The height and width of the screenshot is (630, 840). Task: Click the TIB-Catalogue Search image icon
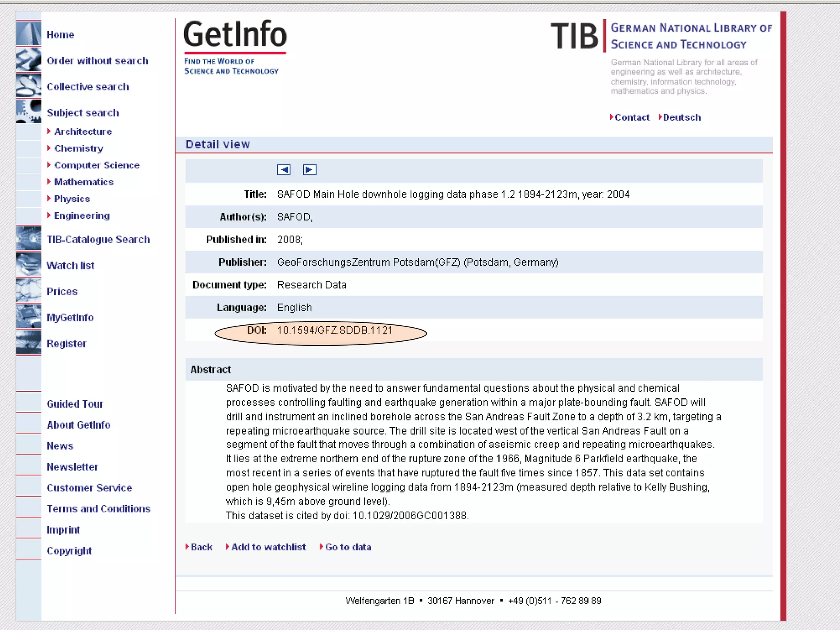(x=29, y=238)
